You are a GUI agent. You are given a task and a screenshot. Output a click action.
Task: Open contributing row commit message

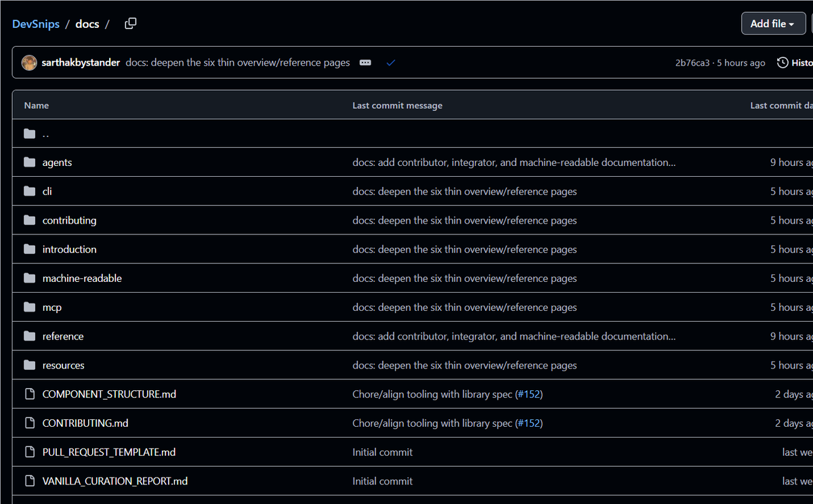pyautogui.click(x=465, y=220)
